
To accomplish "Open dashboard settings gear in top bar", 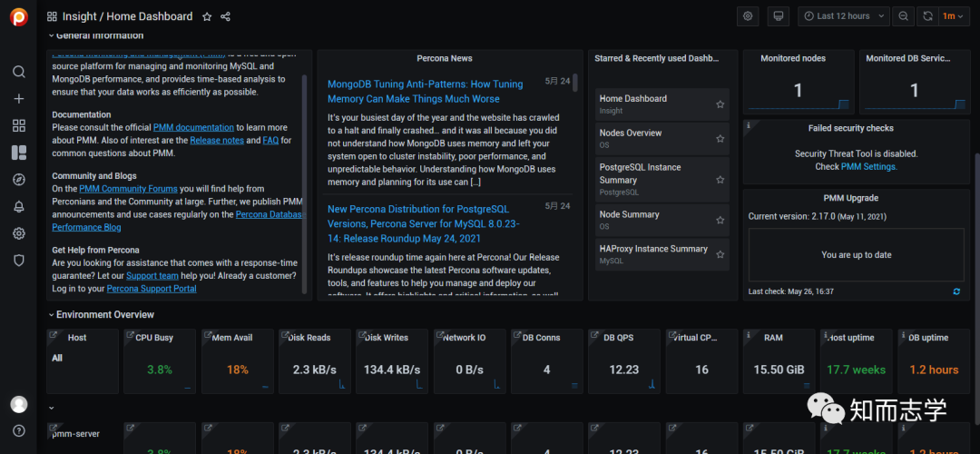I will (x=748, y=16).
